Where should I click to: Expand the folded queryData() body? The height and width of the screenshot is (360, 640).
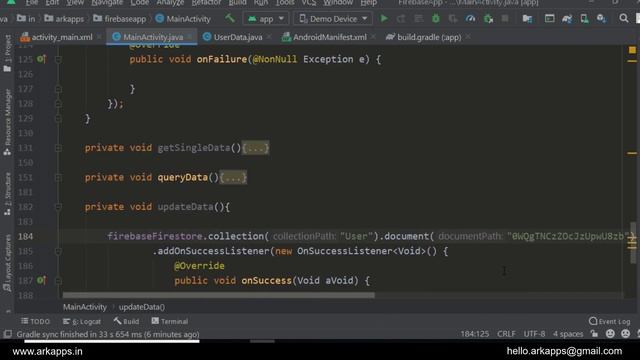coord(233,177)
